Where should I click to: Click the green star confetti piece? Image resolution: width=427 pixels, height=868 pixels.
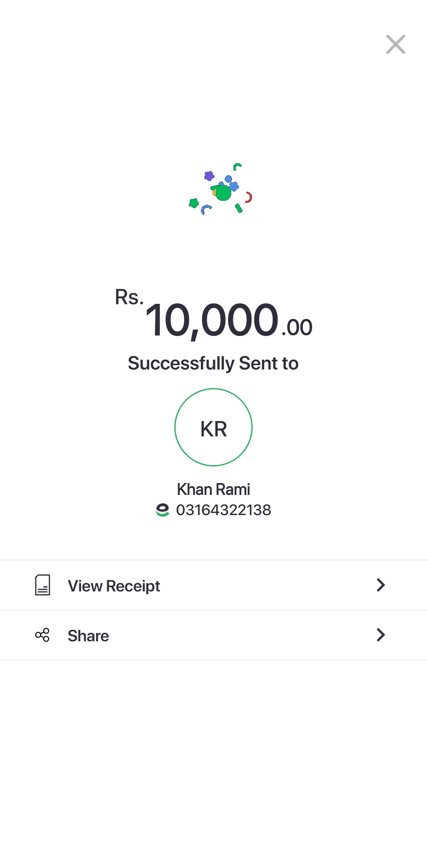pos(194,203)
